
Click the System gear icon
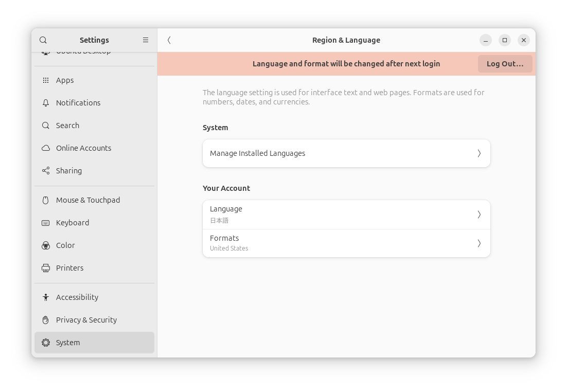pos(46,343)
